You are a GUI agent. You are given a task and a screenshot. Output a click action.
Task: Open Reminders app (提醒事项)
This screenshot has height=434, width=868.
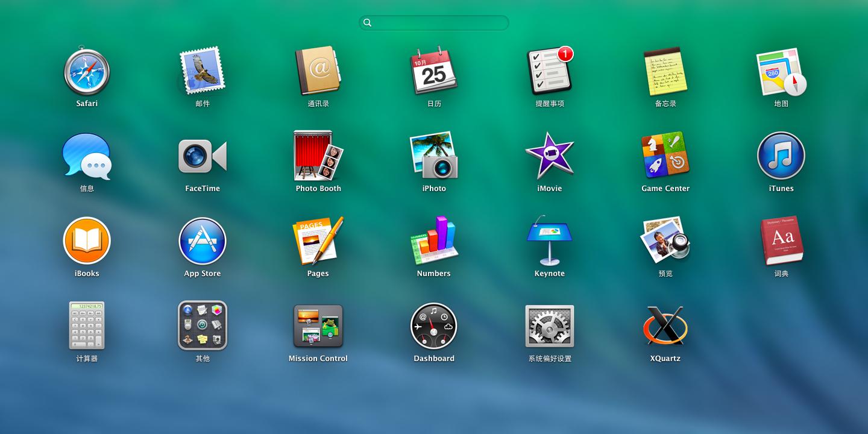pyautogui.click(x=550, y=71)
